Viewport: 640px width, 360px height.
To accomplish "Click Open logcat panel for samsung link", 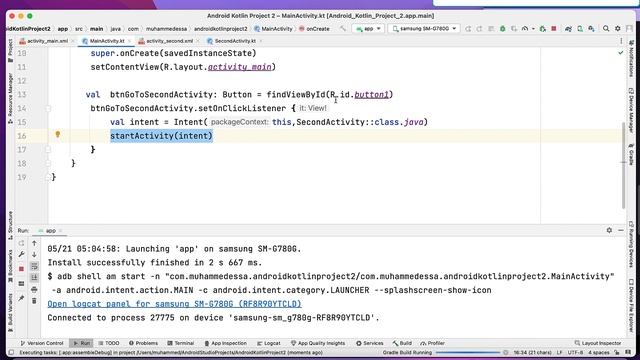I will (x=174, y=304).
